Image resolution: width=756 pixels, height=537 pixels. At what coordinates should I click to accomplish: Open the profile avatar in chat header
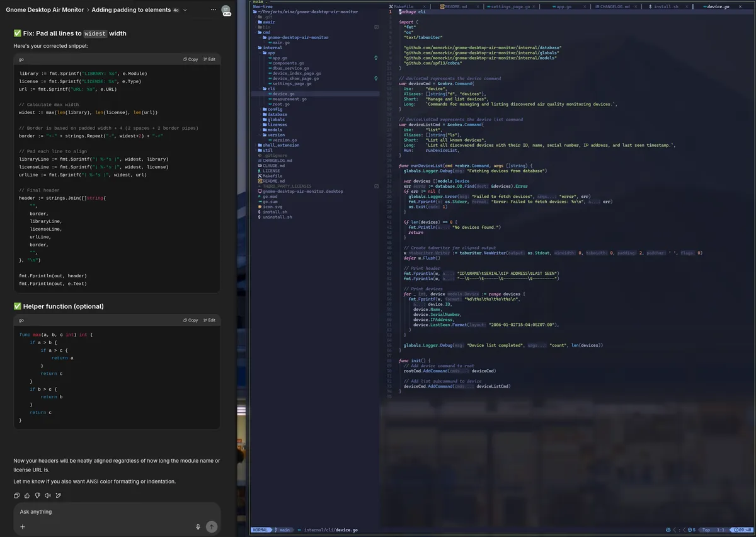[226, 9]
